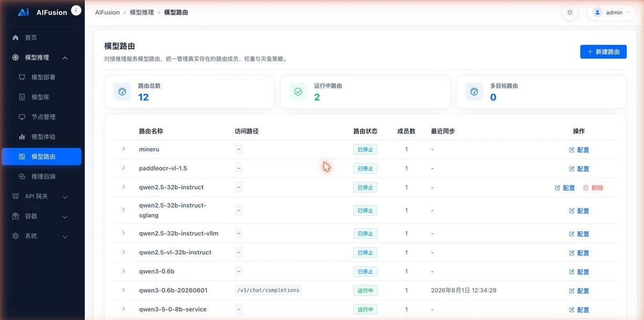Open 节点管理 in the sidebar
This screenshot has width=644, height=320.
point(42,117)
